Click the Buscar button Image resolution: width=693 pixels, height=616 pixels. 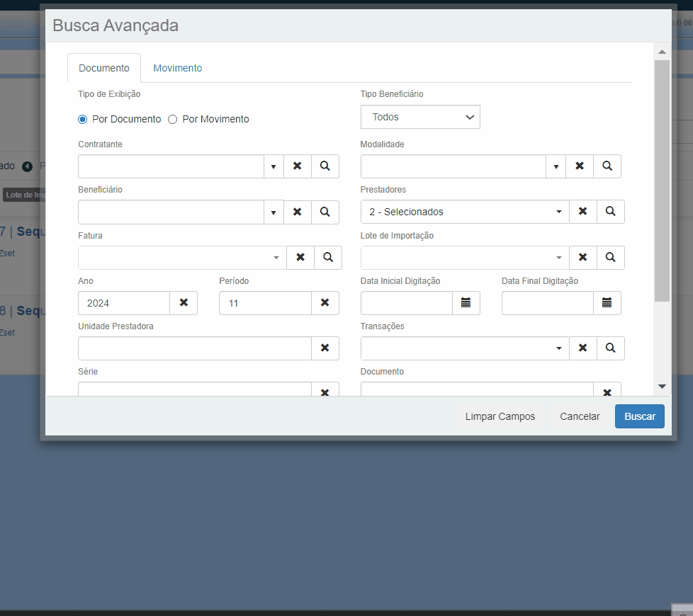pos(639,416)
